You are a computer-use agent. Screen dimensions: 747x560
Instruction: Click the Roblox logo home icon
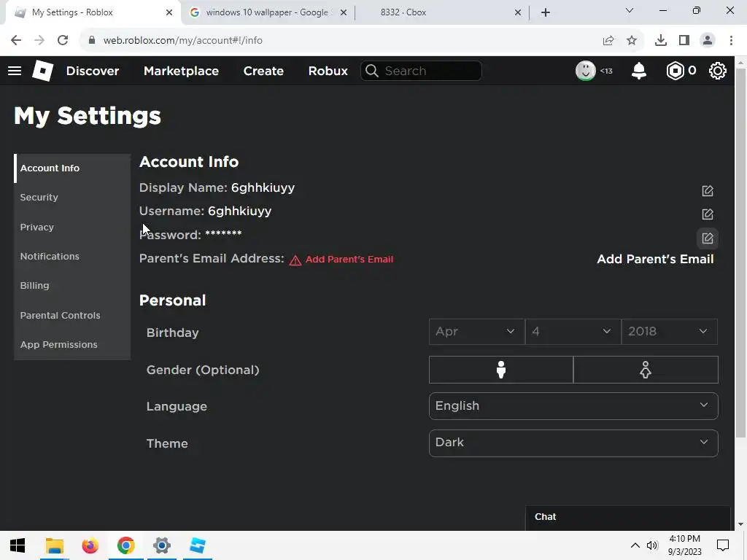[42, 71]
